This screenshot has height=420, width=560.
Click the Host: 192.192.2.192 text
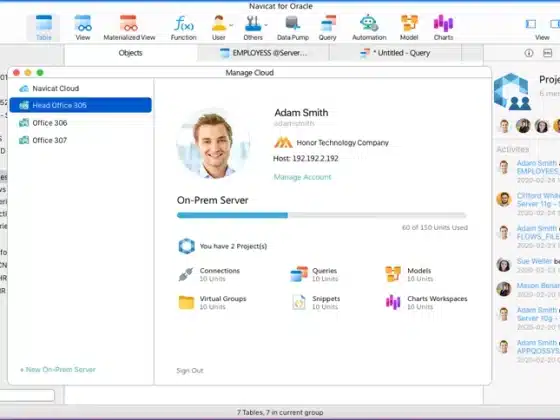(306, 159)
